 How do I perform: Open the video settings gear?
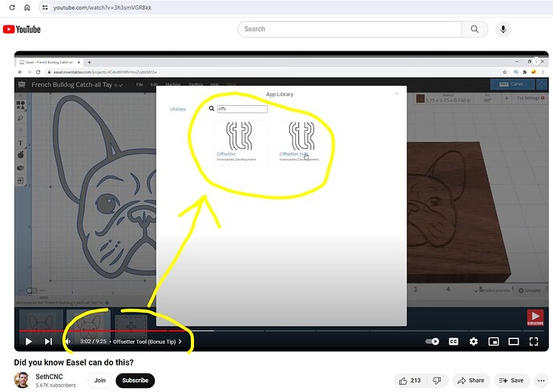(474, 341)
